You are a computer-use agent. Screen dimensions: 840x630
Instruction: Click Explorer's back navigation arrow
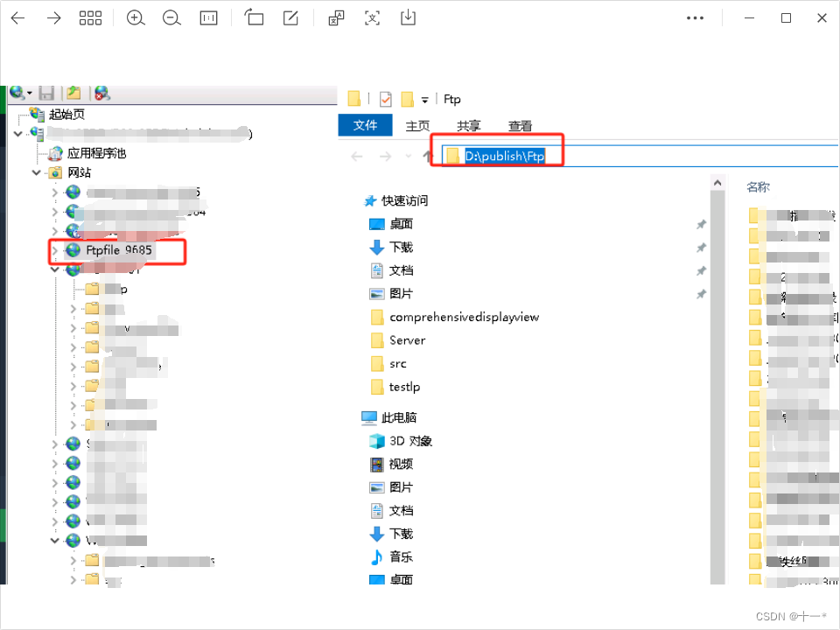(x=357, y=157)
